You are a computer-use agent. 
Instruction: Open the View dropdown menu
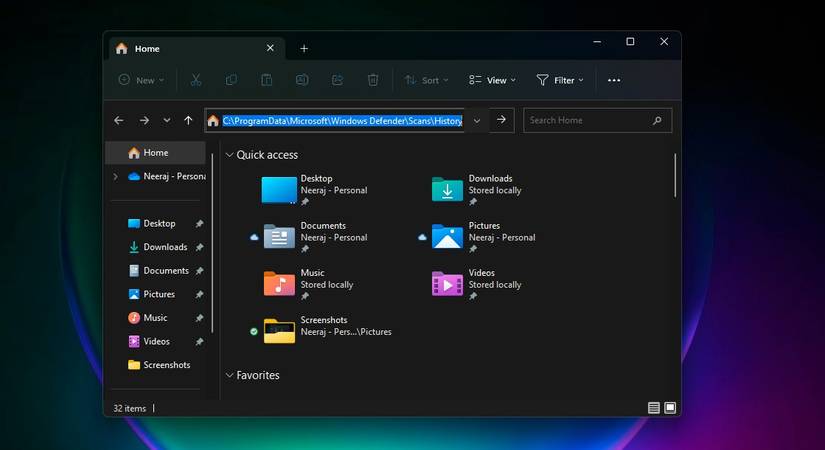click(x=492, y=80)
